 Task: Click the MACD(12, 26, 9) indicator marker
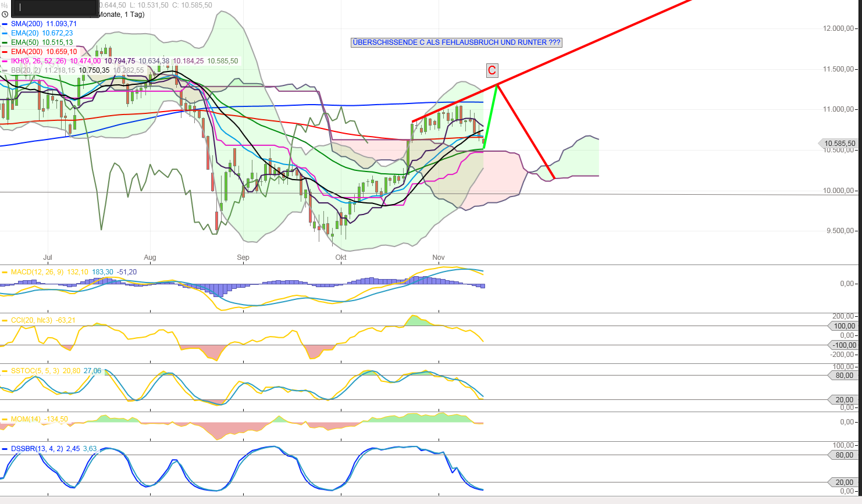pyautogui.click(x=5, y=271)
